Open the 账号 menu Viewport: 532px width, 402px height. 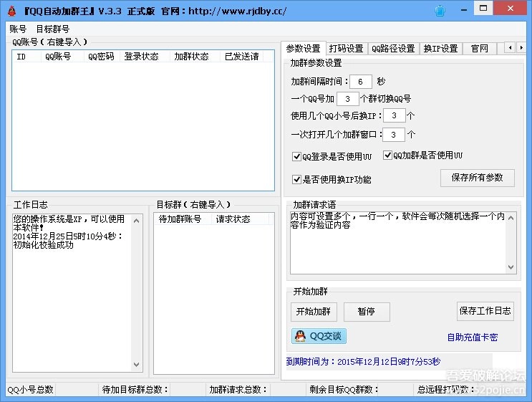[18, 29]
